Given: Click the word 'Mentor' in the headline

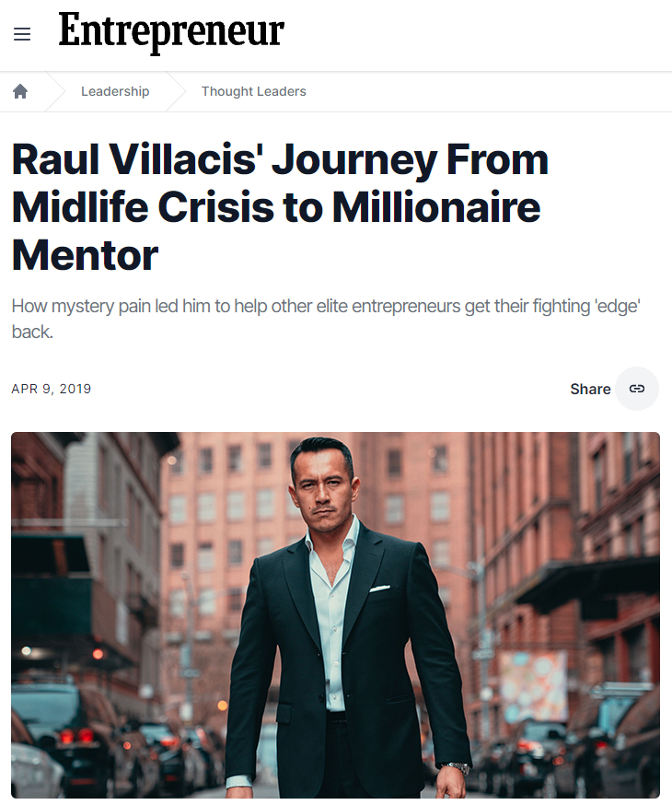Looking at the screenshot, I should (x=85, y=254).
